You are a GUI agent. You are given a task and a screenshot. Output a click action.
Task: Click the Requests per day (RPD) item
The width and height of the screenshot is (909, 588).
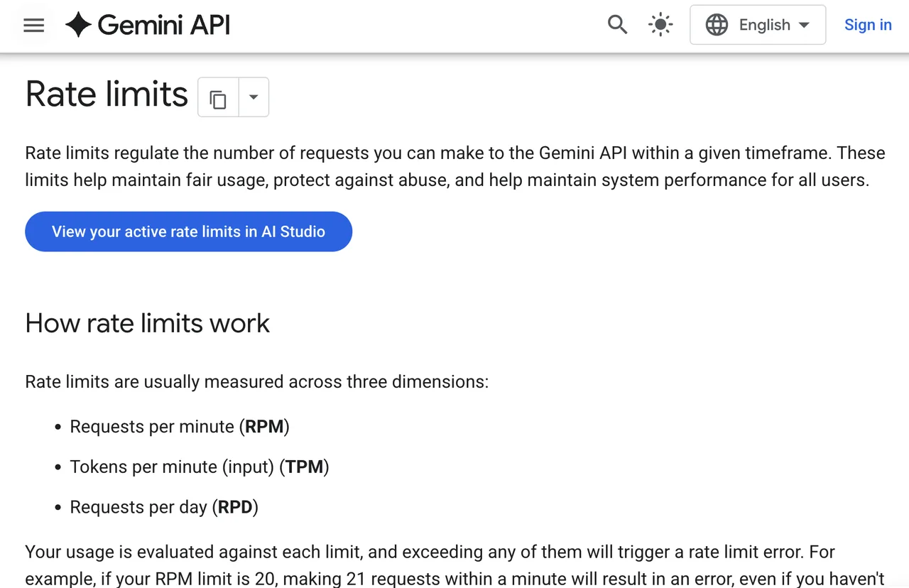point(164,508)
